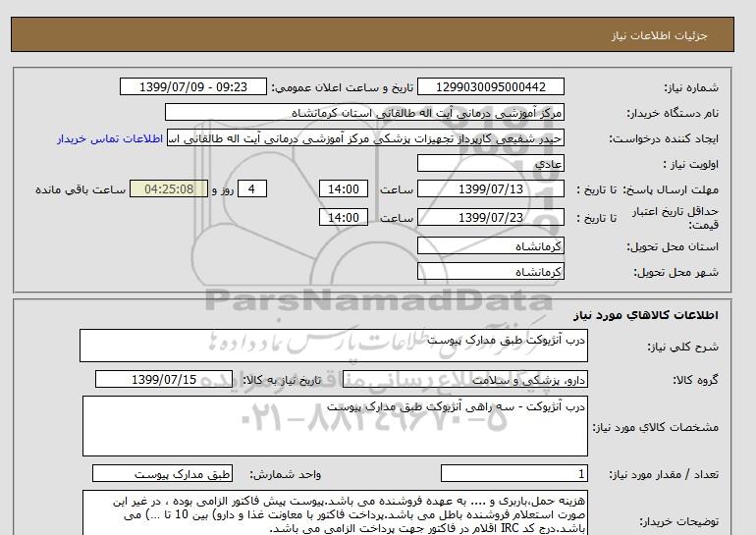This screenshot has height=535, width=756.
Task: Click the price validity time field 14:00
Action: point(344,217)
